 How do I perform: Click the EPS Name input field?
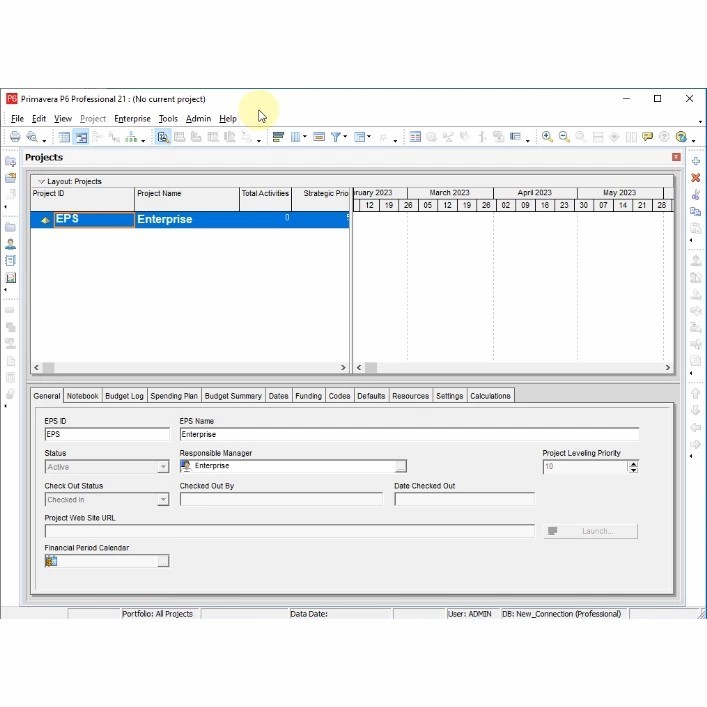click(409, 434)
